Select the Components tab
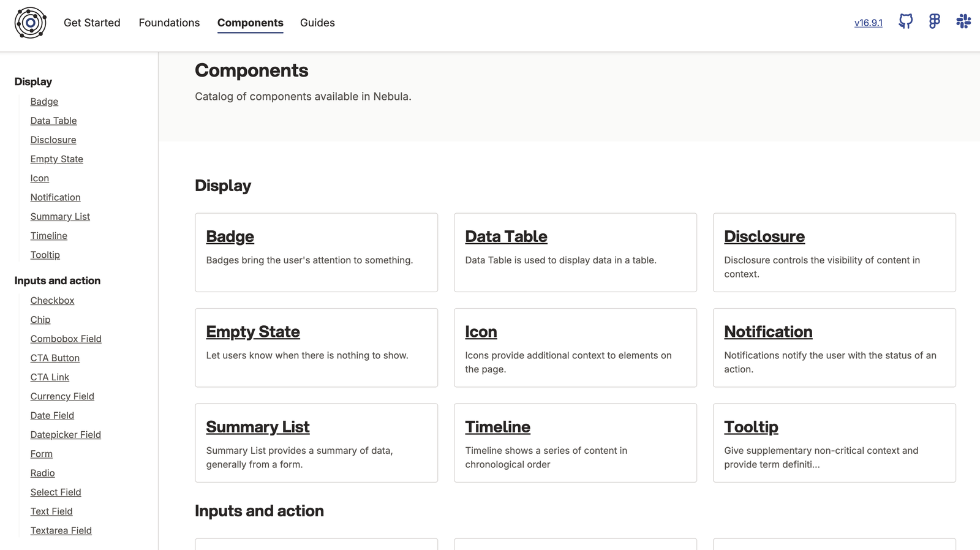 (251, 23)
